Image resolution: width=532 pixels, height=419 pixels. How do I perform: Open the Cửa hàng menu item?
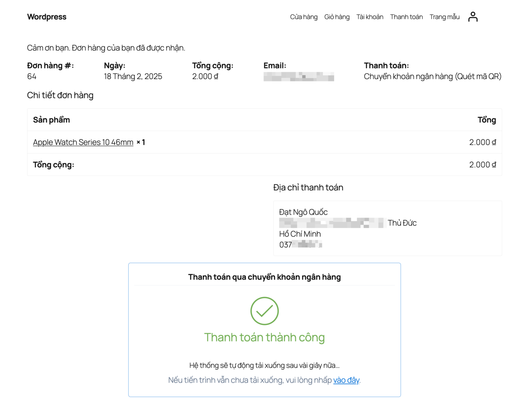pos(304,17)
